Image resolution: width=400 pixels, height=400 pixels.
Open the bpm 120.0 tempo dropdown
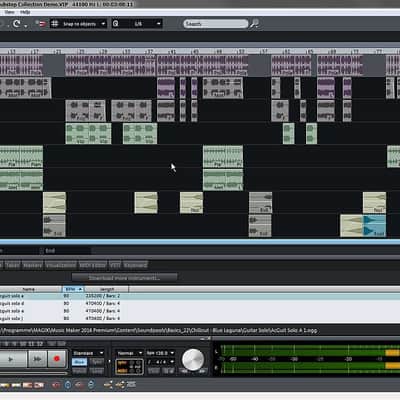160,353
